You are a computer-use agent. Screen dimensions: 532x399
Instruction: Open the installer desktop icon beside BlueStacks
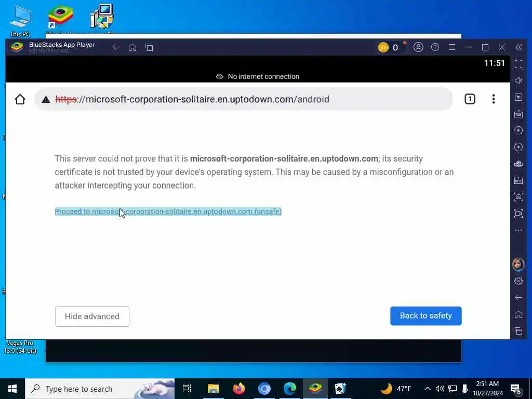[x=101, y=18]
